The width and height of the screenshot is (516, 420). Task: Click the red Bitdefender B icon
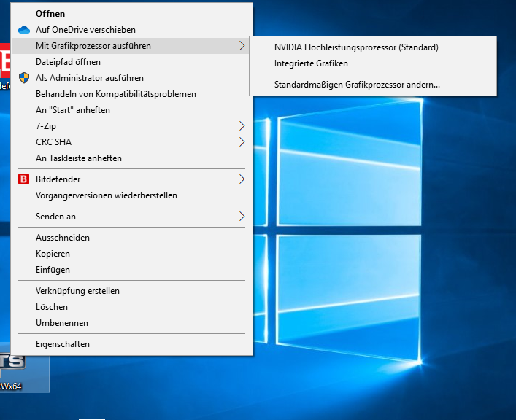[x=23, y=179]
